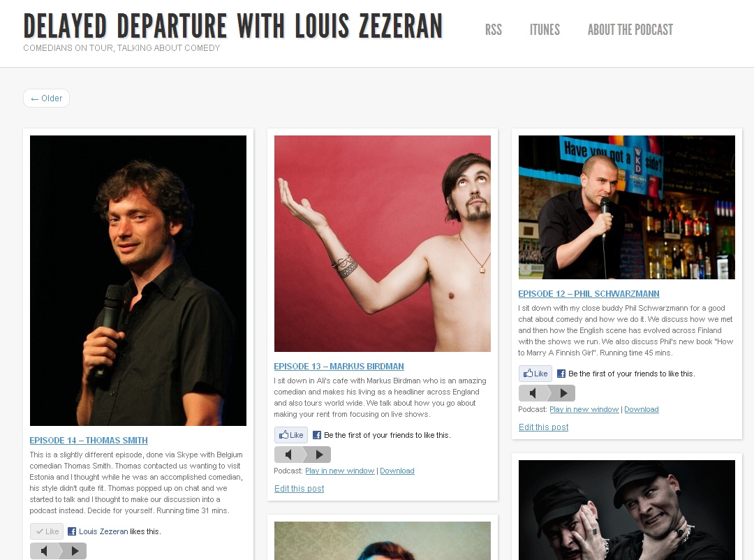Play the Episode 14 Thomas Smith podcast

point(75,551)
